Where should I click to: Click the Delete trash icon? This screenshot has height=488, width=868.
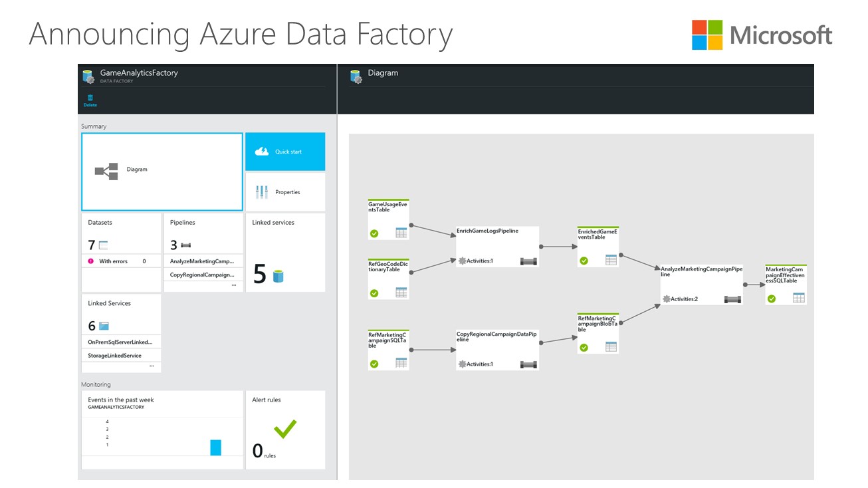pyautogui.click(x=90, y=98)
